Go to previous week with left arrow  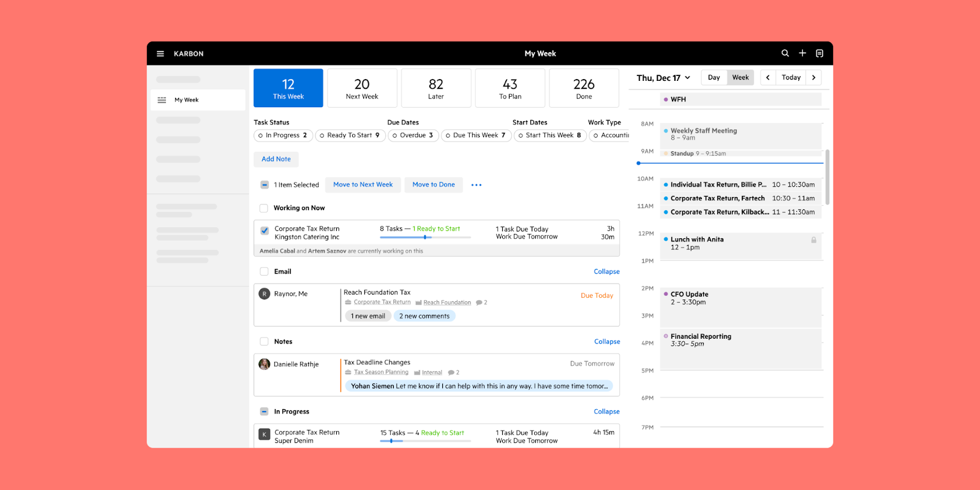(x=768, y=78)
